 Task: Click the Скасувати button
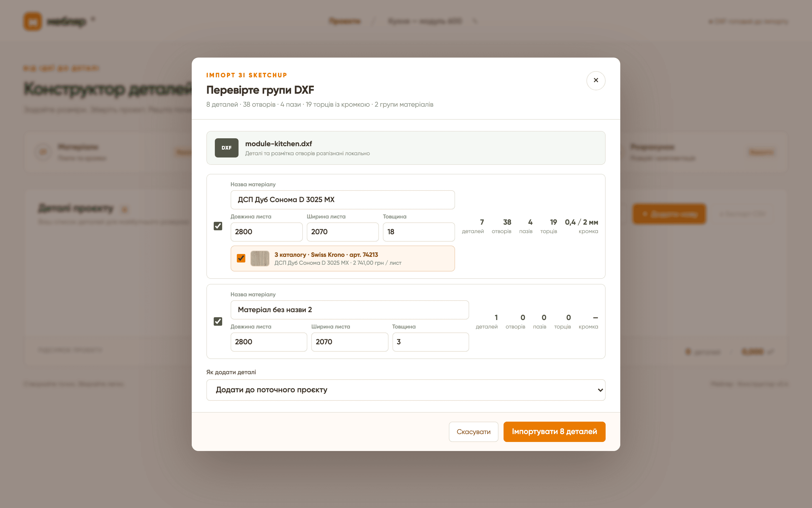point(473,432)
